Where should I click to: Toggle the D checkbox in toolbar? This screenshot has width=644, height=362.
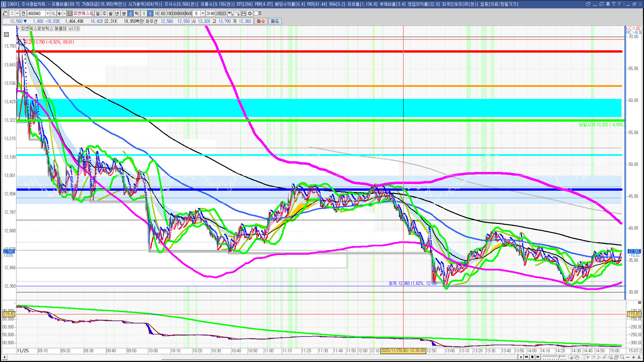(256, 13)
